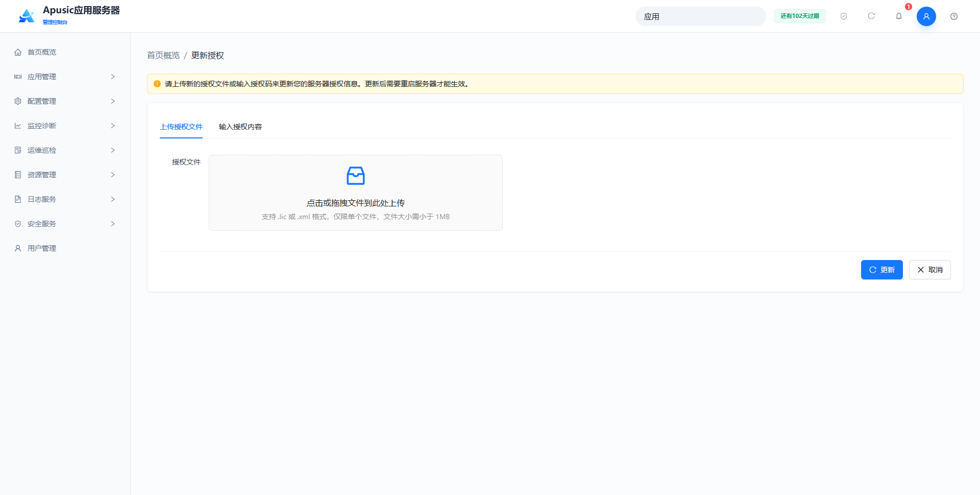Open the notification bell
This screenshot has height=495, width=980.
pos(899,16)
